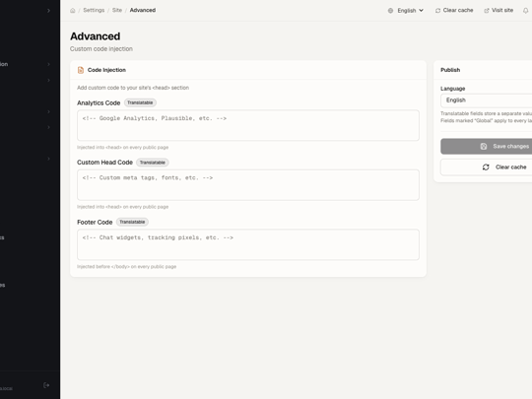Click Clear cache in the Publish panel
The height and width of the screenshot is (399, 532).
coord(487,167)
